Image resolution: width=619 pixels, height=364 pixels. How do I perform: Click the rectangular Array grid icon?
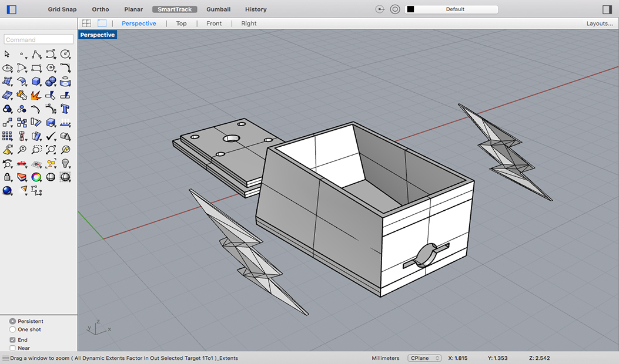point(7,136)
